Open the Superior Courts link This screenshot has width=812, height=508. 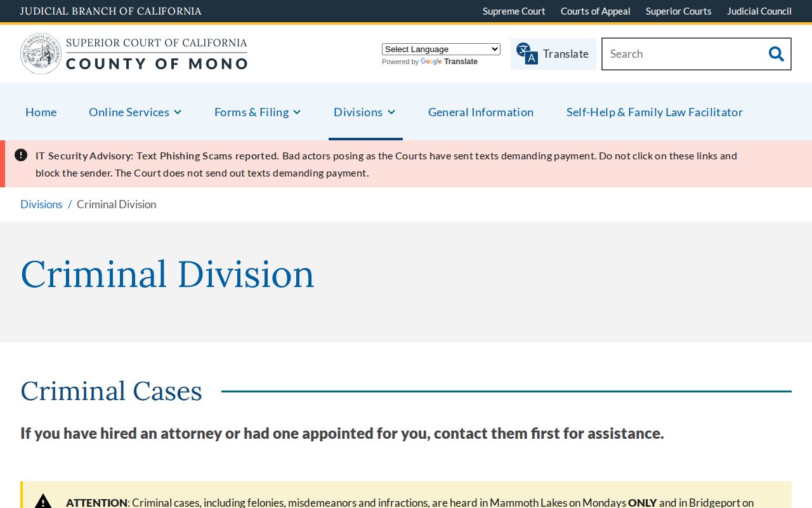coord(679,11)
